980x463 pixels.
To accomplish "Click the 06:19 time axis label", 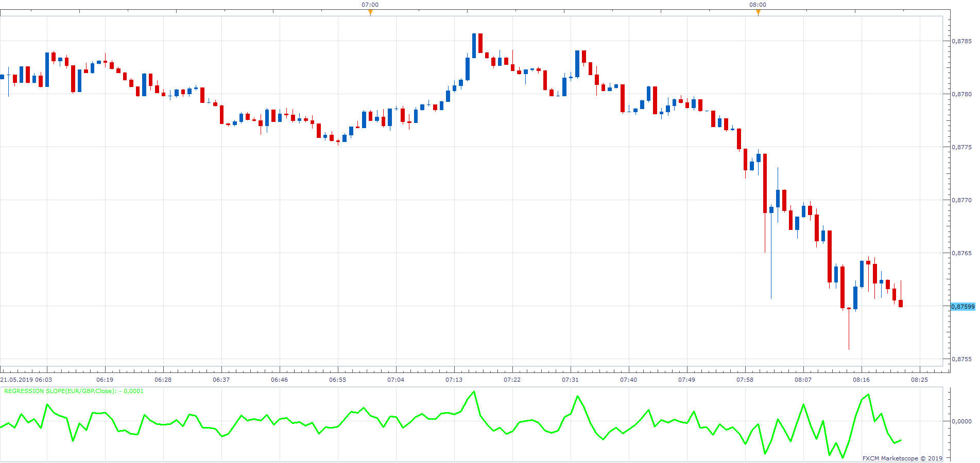I will click(105, 380).
